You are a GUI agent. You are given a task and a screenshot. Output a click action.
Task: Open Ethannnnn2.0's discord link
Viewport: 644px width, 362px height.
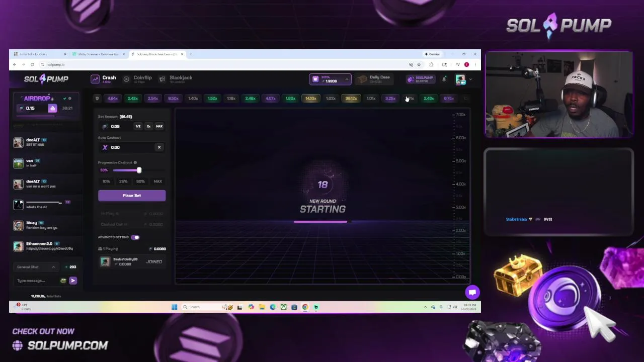click(x=49, y=248)
